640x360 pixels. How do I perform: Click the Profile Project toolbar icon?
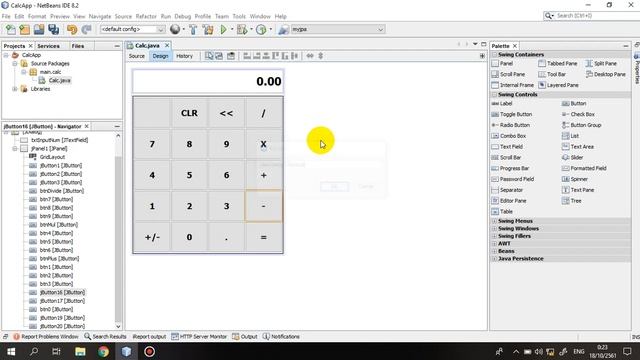[261, 29]
